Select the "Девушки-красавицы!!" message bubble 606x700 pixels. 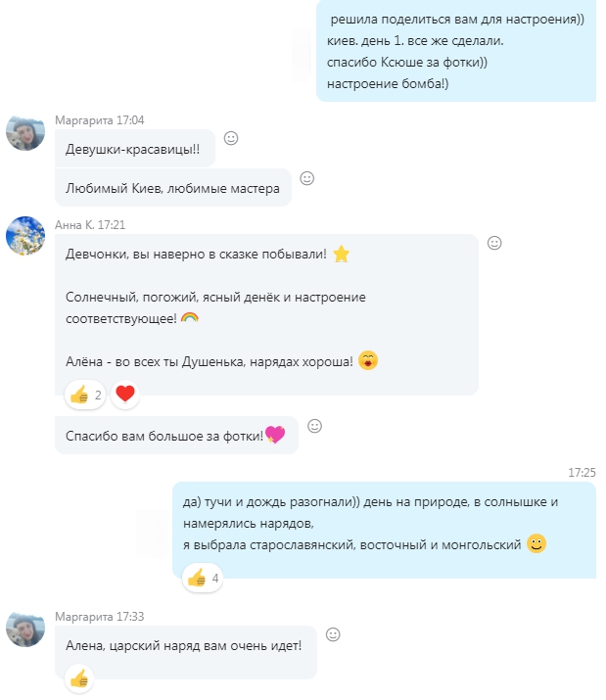pos(135,149)
